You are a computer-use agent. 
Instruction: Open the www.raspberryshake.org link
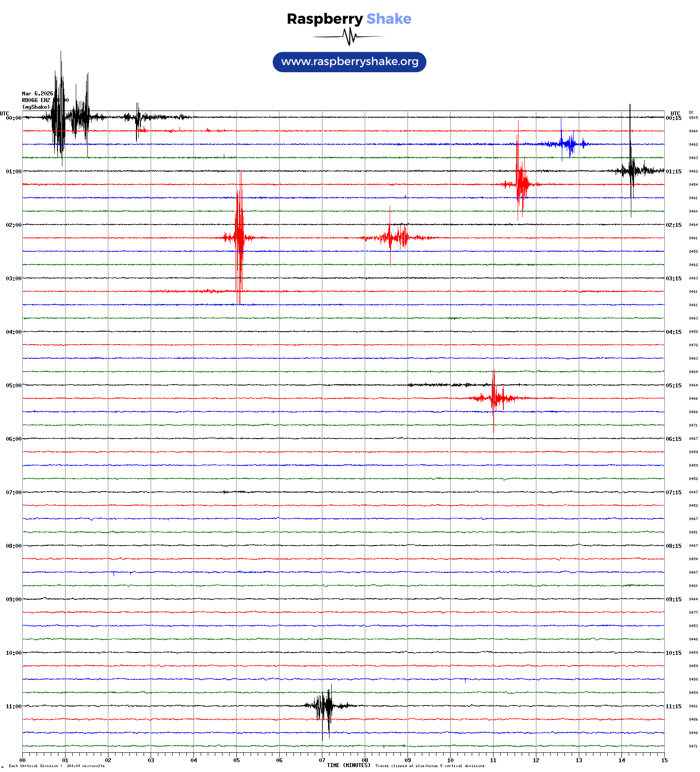[349, 62]
